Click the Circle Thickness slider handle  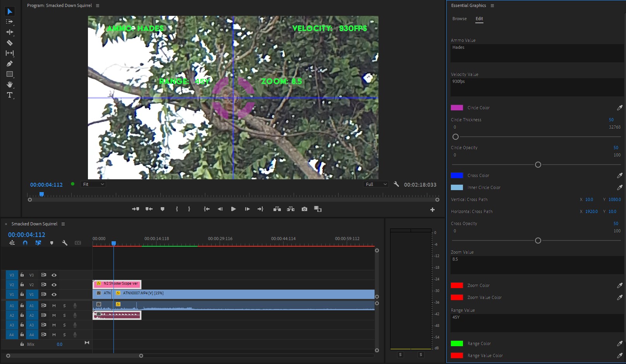pos(456,137)
